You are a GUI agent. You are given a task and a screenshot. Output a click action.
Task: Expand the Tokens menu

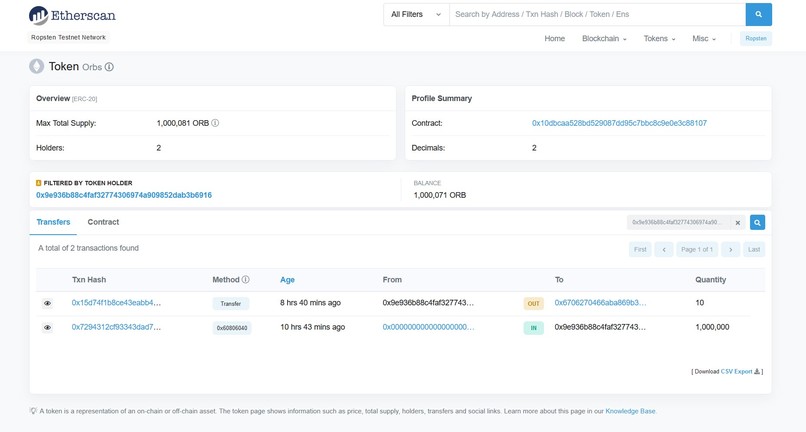pos(660,39)
